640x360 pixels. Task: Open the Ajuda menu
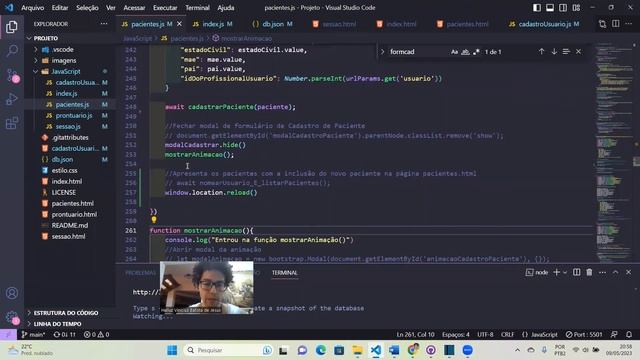pos(226,8)
